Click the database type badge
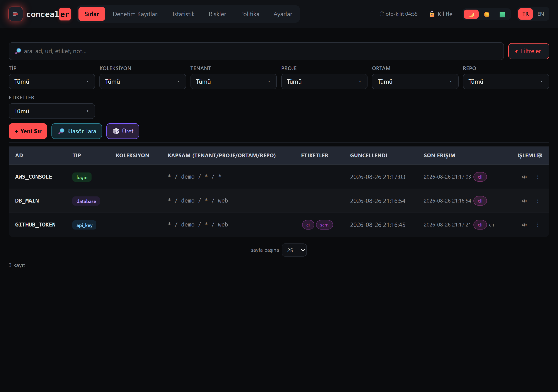Viewport: 558px width, 392px height. click(86, 201)
